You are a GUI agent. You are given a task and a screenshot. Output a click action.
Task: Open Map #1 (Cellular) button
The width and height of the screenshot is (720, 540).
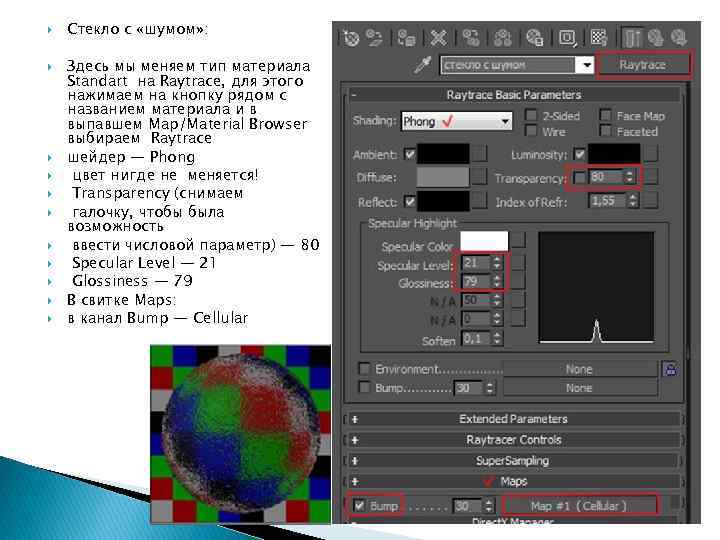(x=579, y=506)
